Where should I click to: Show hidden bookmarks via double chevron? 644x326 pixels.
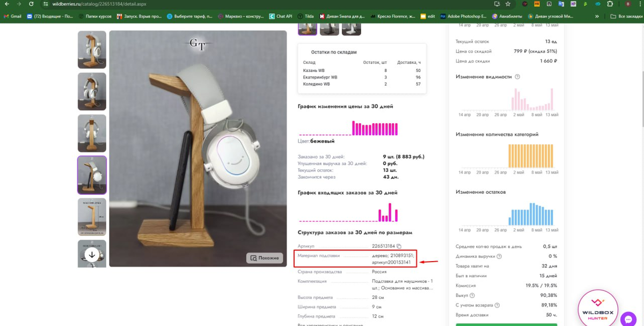[x=597, y=16]
